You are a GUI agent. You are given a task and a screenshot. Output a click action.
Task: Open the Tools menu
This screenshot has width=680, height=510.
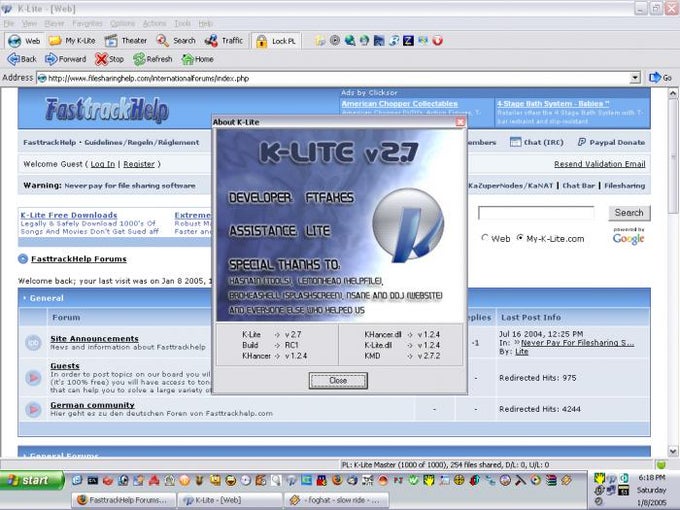tap(183, 23)
